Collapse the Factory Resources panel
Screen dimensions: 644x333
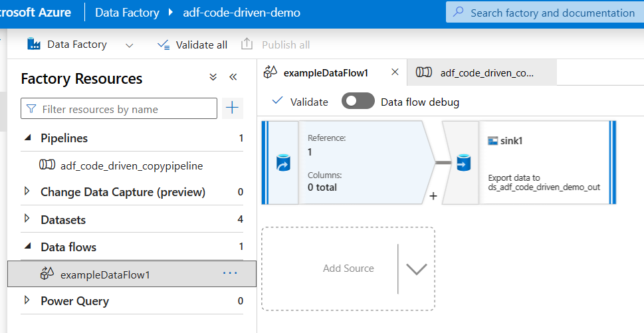233,77
